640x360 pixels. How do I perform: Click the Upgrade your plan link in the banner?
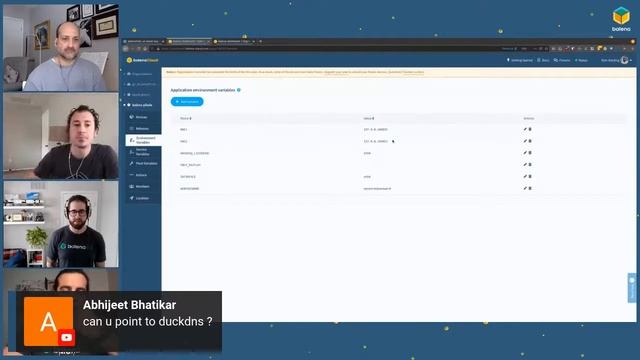tap(336, 72)
